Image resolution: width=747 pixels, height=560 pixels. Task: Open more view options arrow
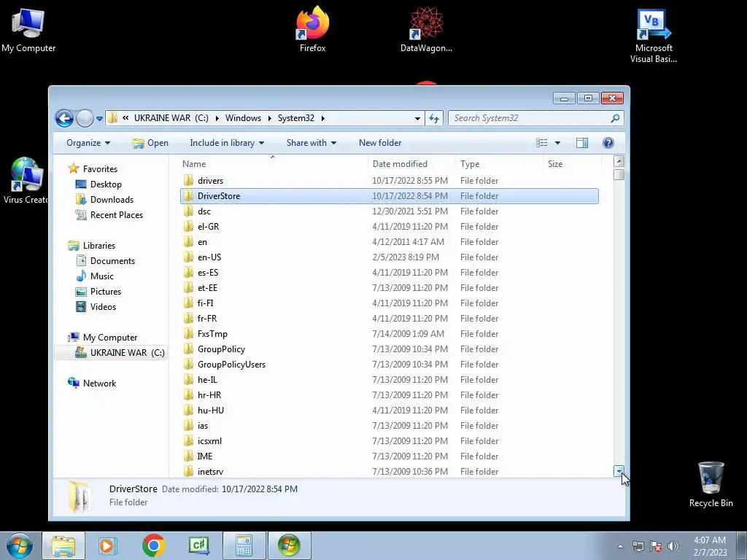[557, 143]
